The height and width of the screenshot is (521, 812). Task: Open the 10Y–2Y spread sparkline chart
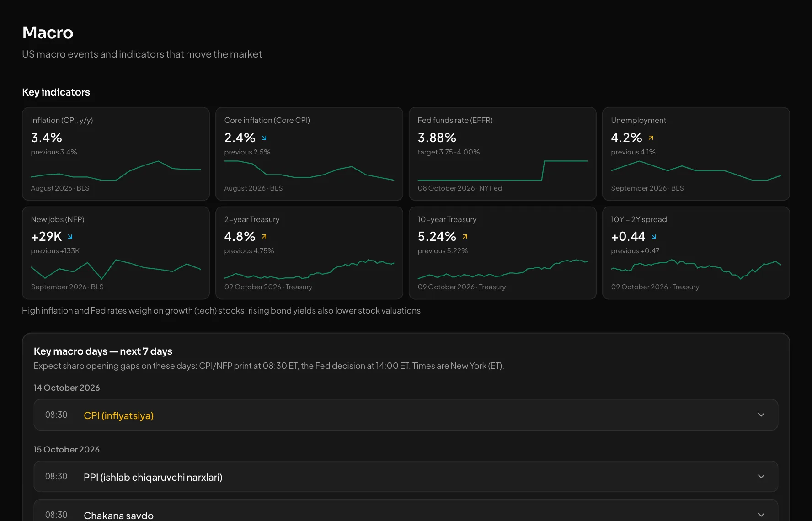click(x=696, y=270)
